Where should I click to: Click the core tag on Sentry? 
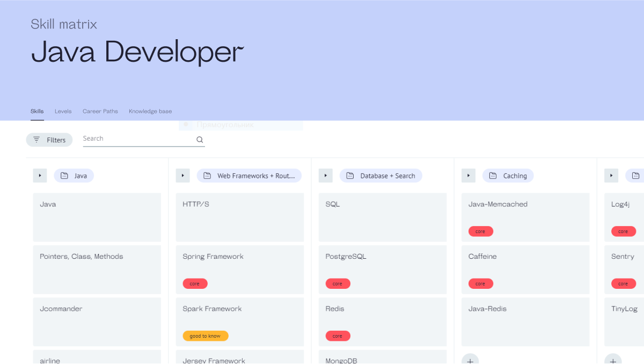pyautogui.click(x=623, y=283)
